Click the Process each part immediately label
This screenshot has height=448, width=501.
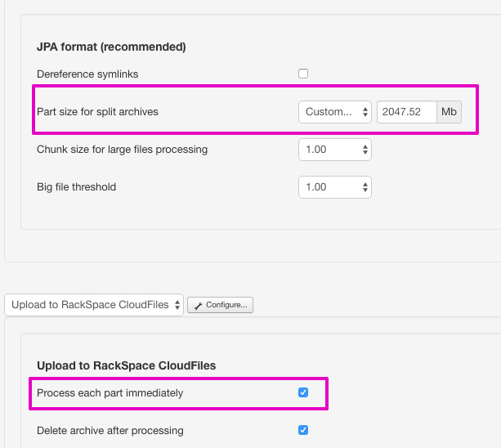[x=110, y=393]
